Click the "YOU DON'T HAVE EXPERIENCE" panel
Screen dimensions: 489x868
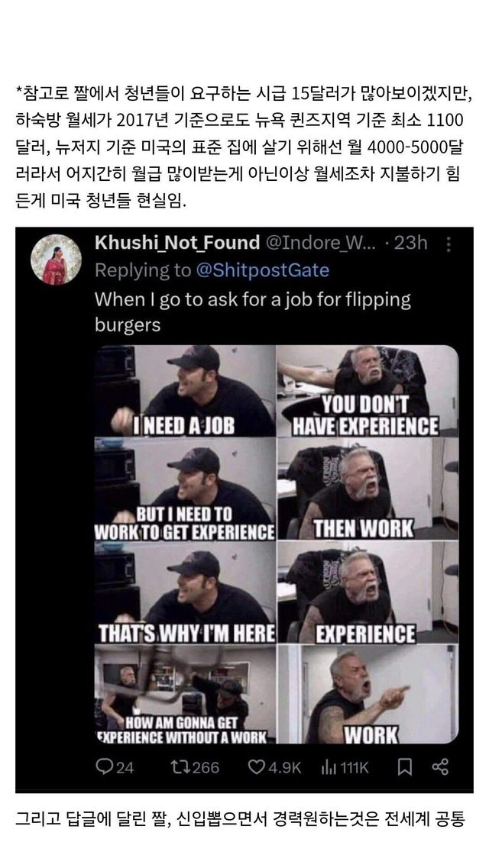point(367,391)
